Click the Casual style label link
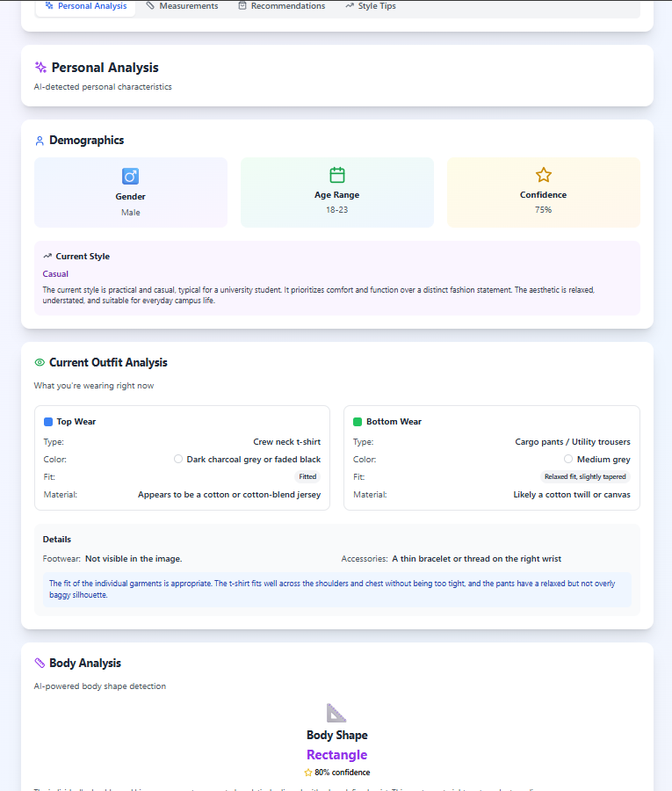This screenshot has width=672, height=791. point(54,273)
